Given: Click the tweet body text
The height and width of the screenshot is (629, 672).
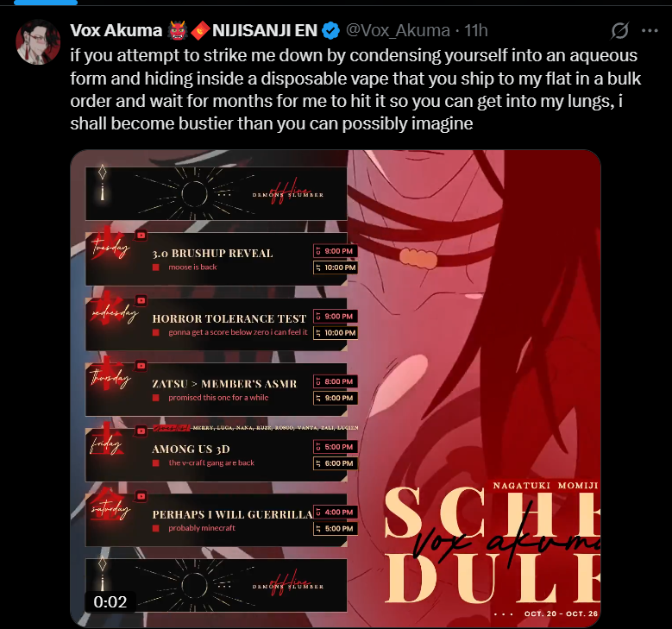Looking at the screenshot, I should (355, 89).
